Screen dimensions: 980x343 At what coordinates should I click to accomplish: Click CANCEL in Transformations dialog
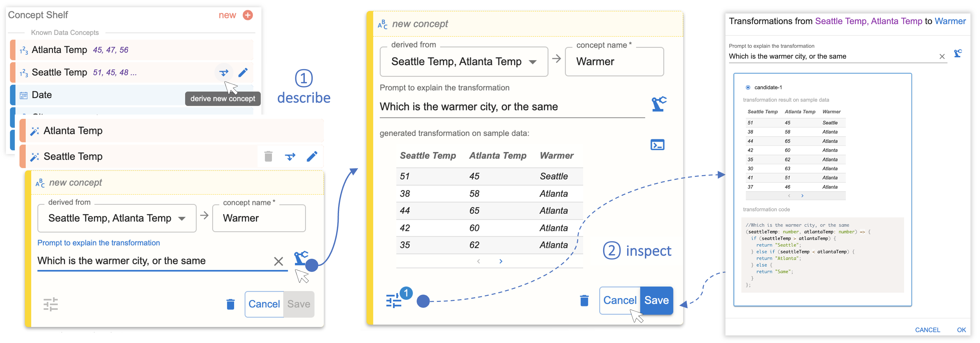pos(927,330)
